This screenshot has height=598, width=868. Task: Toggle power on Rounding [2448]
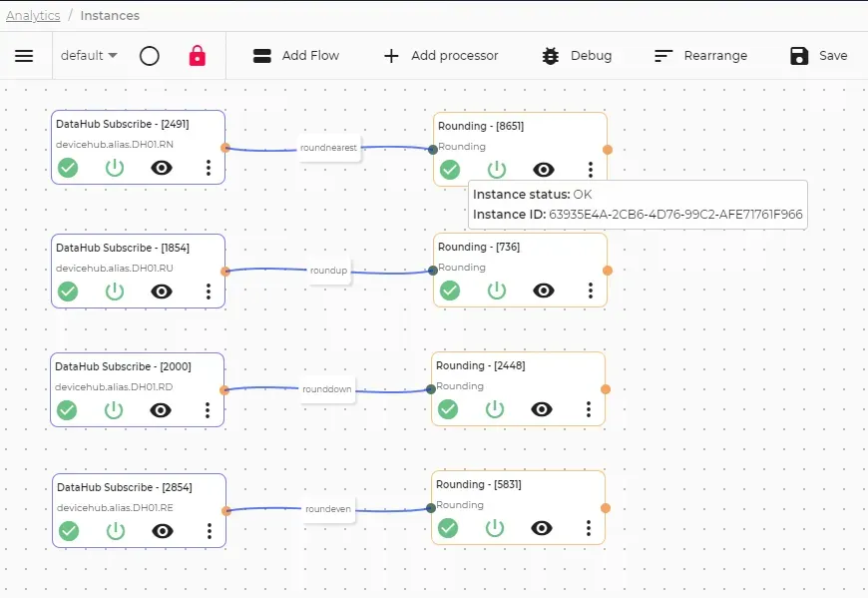coord(494,409)
